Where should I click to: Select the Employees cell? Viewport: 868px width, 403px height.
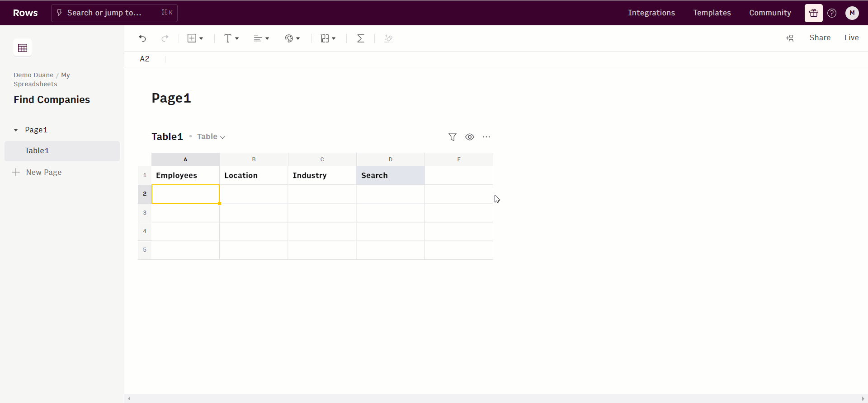pyautogui.click(x=185, y=175)
